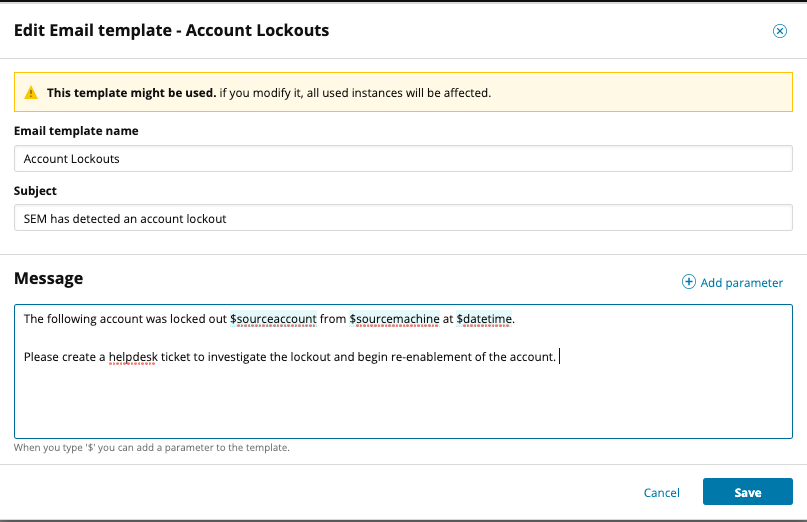Click the Add parameter link text
The height and width of the screenshot is (522, 807).
(741, 283)
